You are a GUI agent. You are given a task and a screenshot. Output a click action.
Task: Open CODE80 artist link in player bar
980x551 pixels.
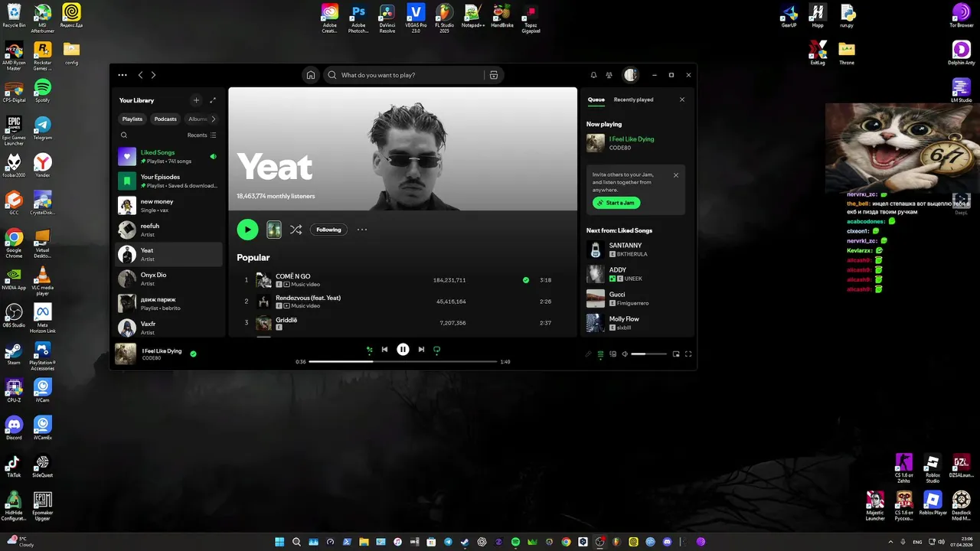[152, 358]
